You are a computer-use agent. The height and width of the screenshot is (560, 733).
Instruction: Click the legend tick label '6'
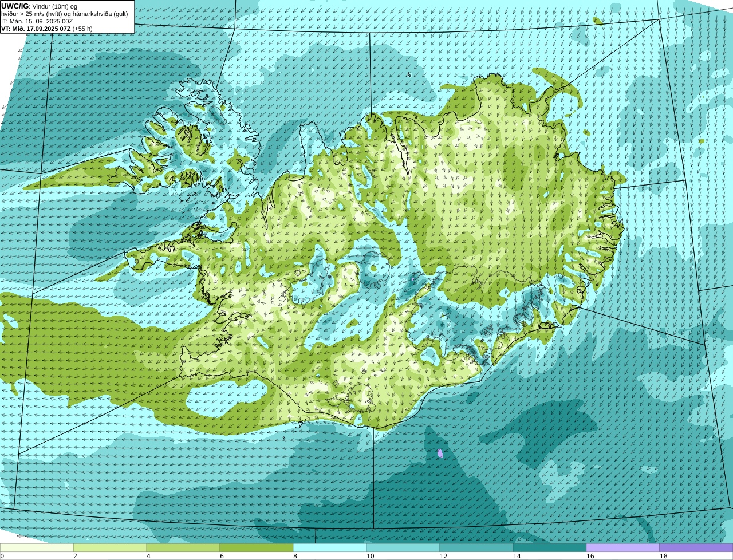[x=222, y=556]
